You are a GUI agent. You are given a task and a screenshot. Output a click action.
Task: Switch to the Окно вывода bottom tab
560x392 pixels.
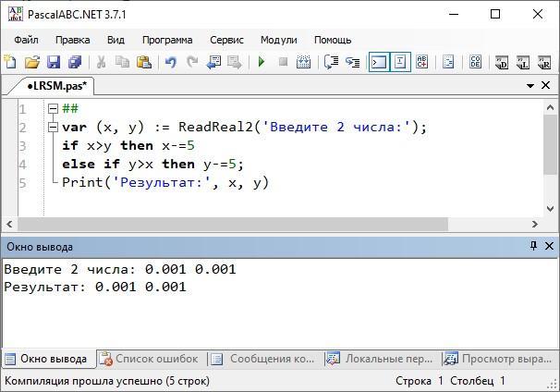tap(47, 359)
